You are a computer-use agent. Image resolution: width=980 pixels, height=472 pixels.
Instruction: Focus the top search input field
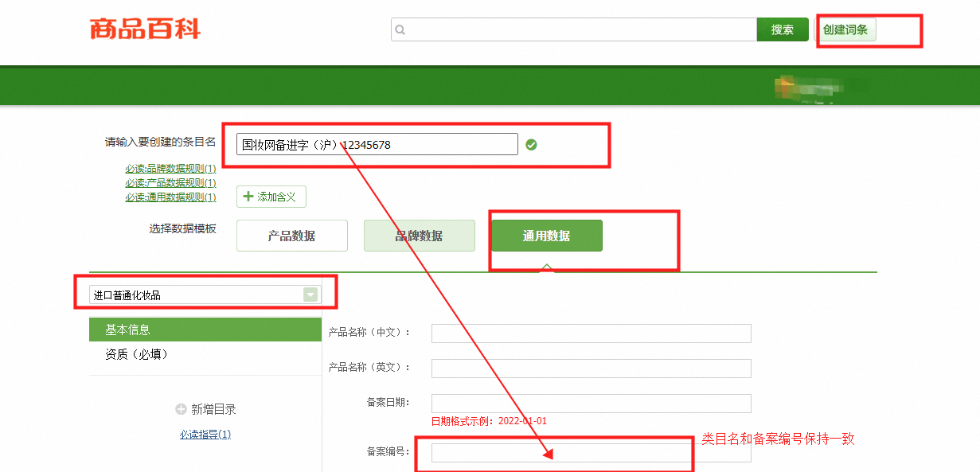573,29
